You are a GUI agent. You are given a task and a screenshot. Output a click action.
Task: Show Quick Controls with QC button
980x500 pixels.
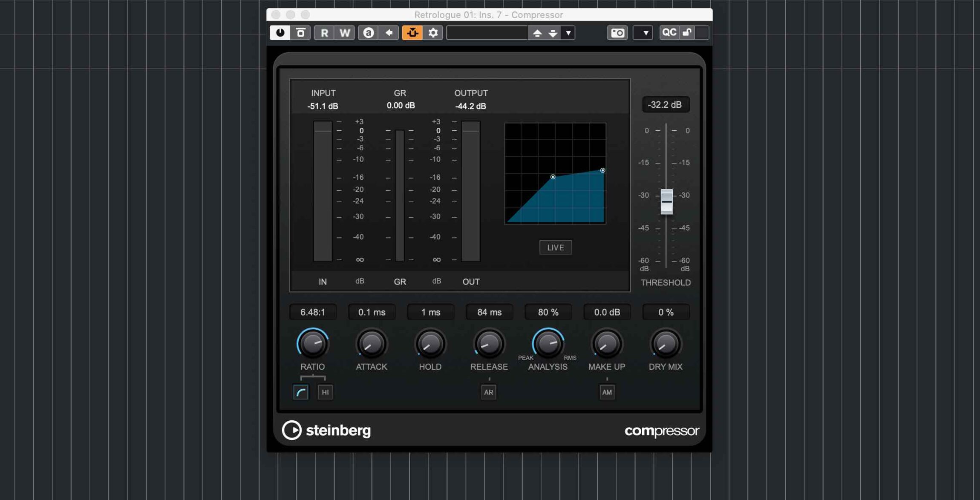tap(669, 33)
